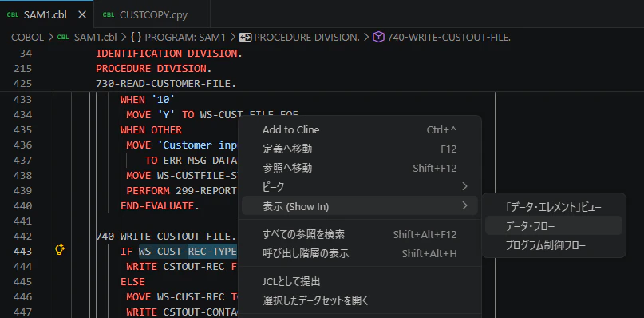Choose すべての参照を検索 menu entry
The height and width of the screenshot is (318, 644).
pyautogui.click(x=359, y=234)
